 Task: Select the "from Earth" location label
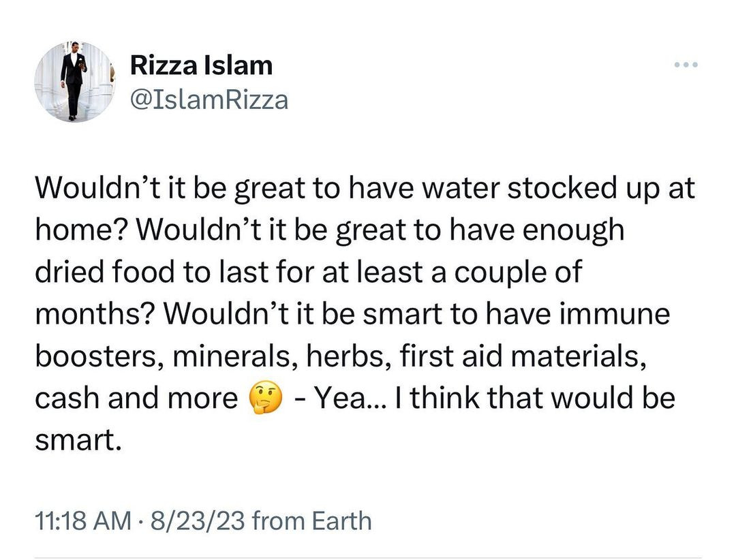pos(311,521)
